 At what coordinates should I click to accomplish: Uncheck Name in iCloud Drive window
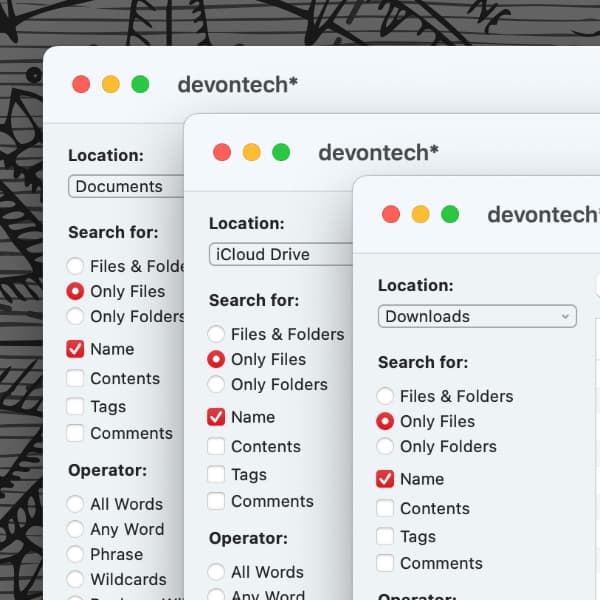coord(216,417)
